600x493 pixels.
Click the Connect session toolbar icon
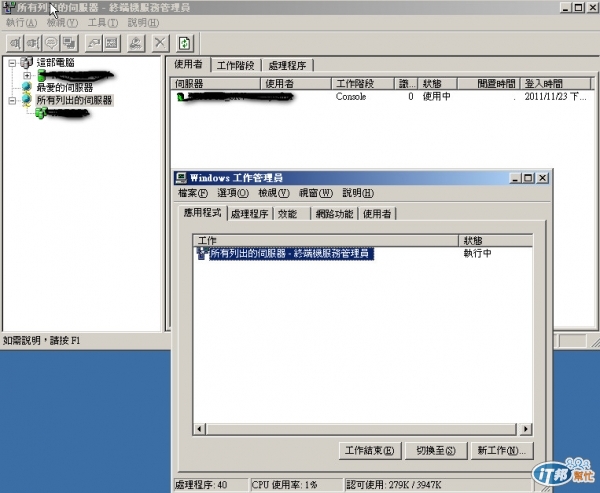[15, 43]
